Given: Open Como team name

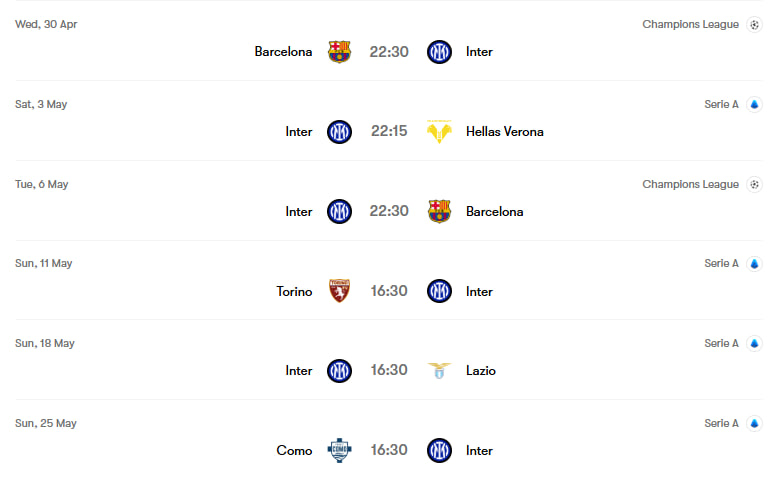Looking at the screenshot, I should click(294, 451).
